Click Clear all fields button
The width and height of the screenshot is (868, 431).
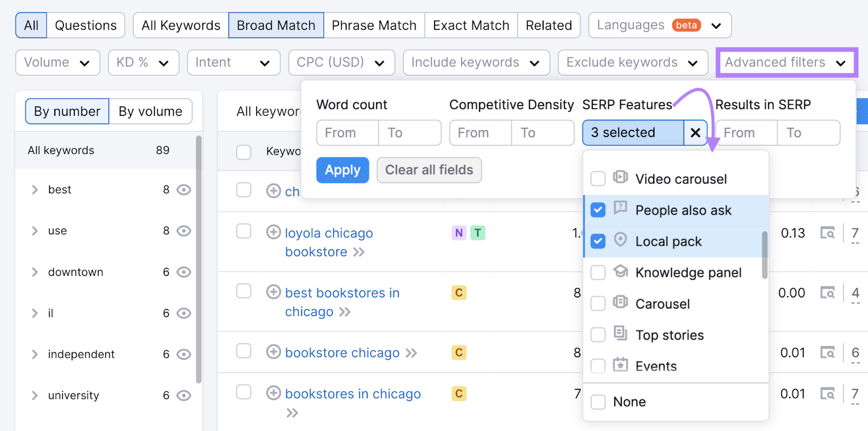click(429, 170)
